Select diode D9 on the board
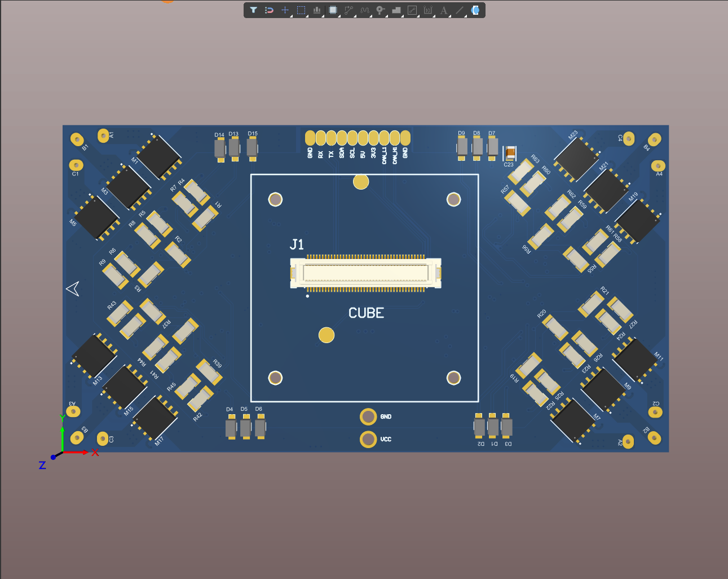The height and width of the screenshot is (579, 728). pyautogui.click(x=462, y=148)
